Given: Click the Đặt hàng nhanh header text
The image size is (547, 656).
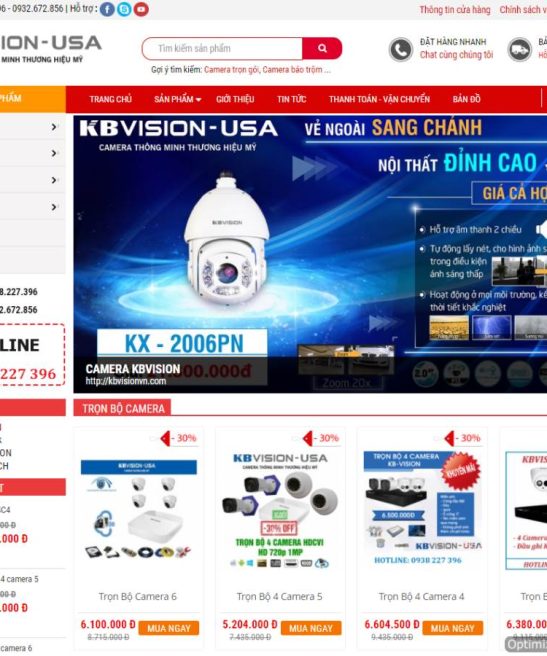Looking at the screenshot, I should coord(453,42).
